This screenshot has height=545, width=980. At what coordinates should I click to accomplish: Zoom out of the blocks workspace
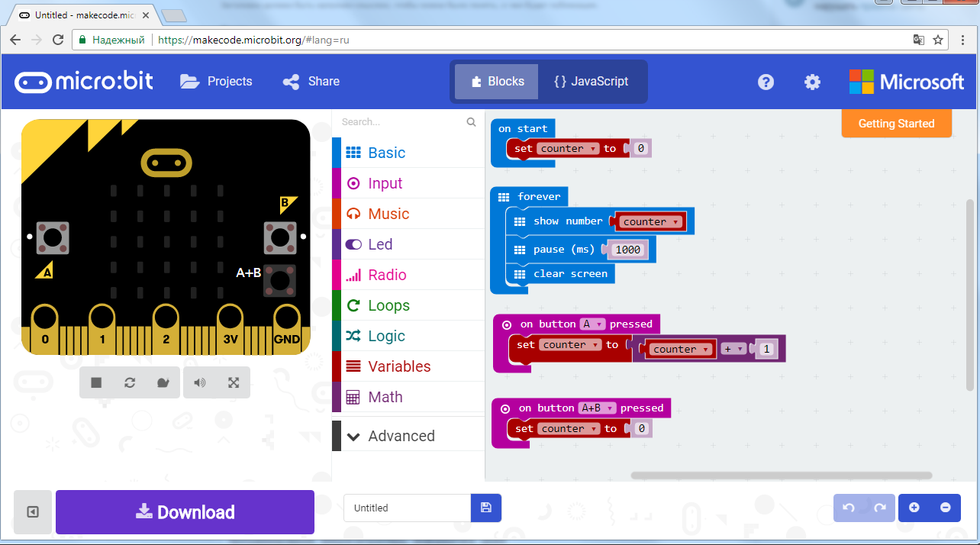click(945, 508)
